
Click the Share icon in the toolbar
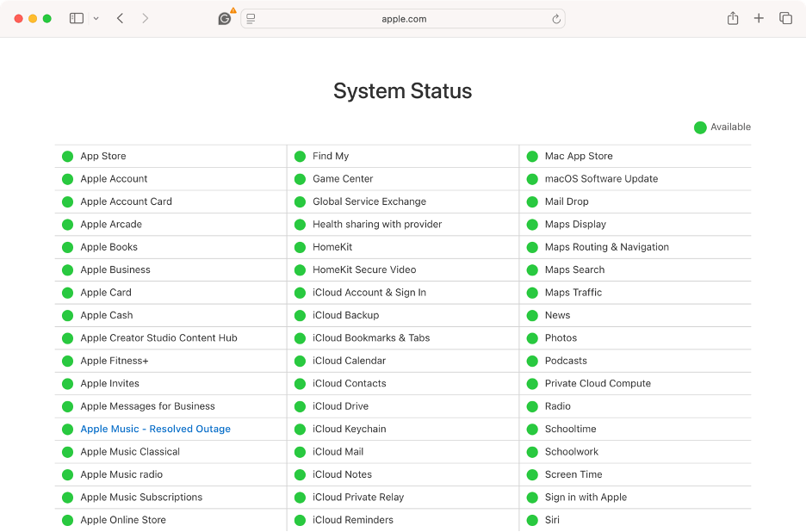point(733,18)
